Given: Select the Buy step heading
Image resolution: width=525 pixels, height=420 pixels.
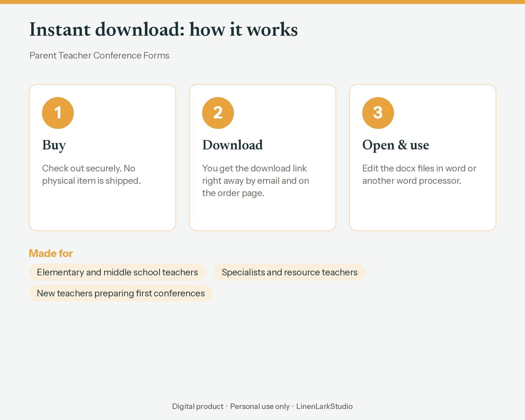Looking at the screenshot, I should tap(54, 145).
